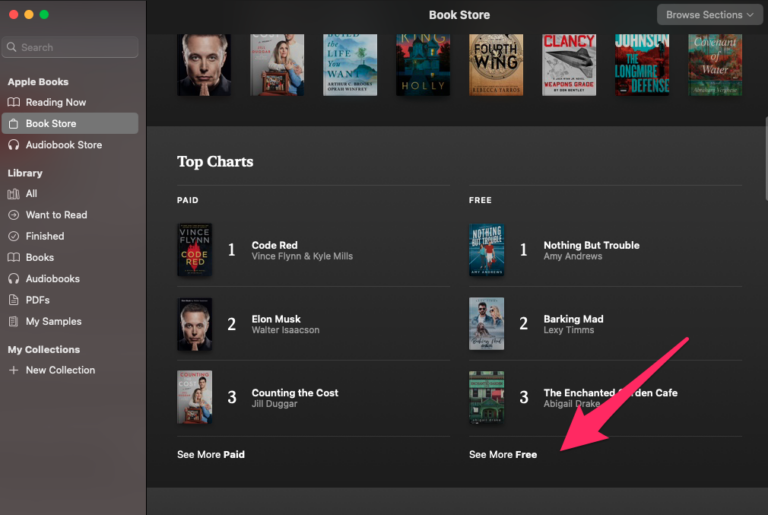Viewport: 768px width, 515px height.
Task: Click the My Samples list icon
Action: coord(14,321)
